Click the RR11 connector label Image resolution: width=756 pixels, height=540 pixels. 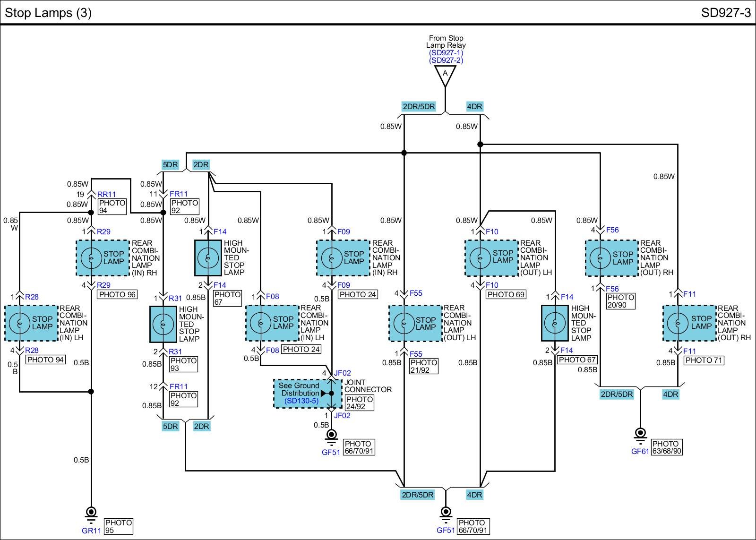[x=106, y=194]
